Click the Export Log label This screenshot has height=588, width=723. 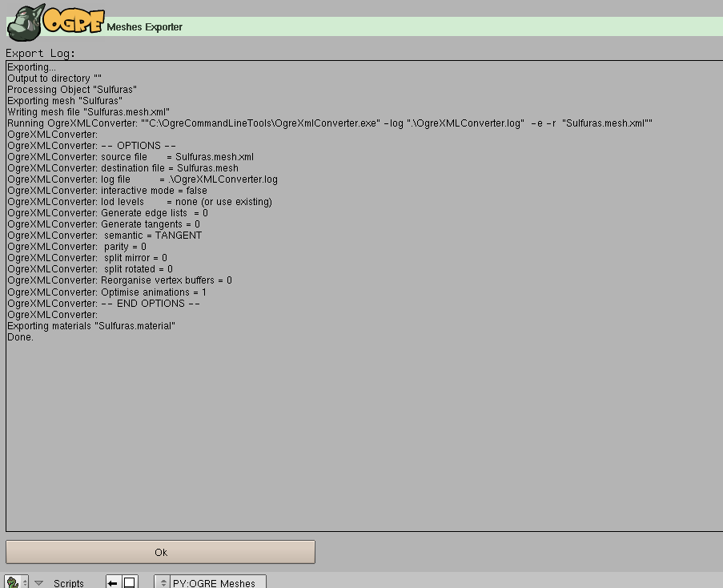coord(40,54)
